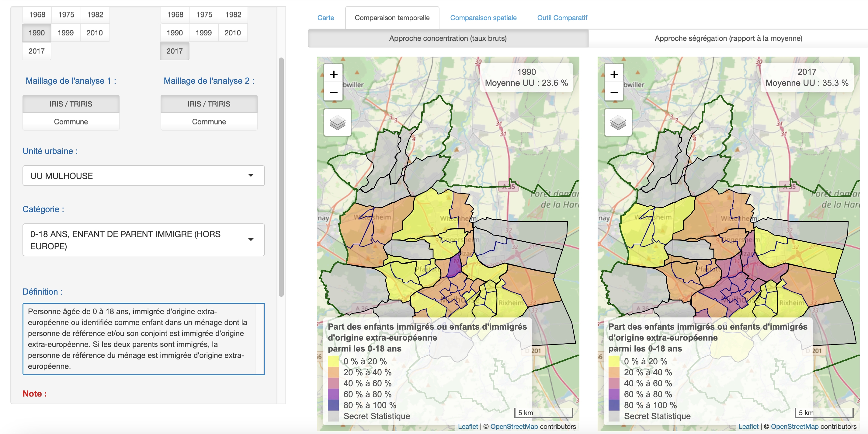This screenshot has width=868, height=434.
Task: Click the 60 % à 80 % legend swatch on 1990 map
Action: tap(333, 394)
